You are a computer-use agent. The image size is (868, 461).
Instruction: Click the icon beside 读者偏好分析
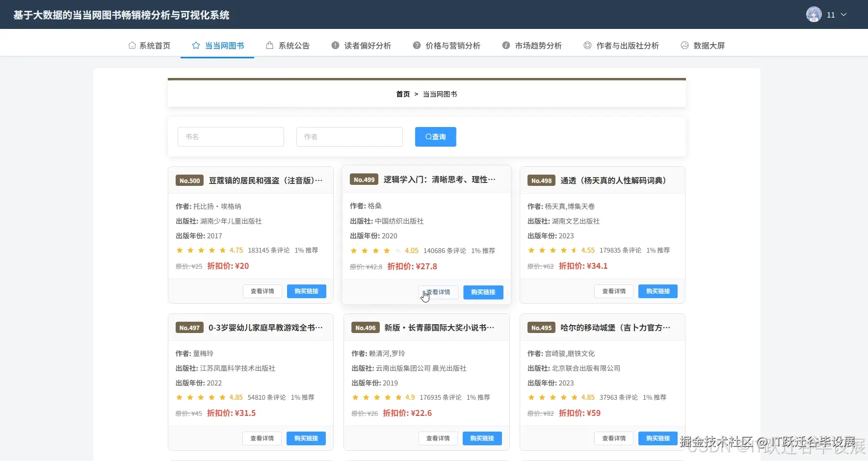(x=335, y=45)
